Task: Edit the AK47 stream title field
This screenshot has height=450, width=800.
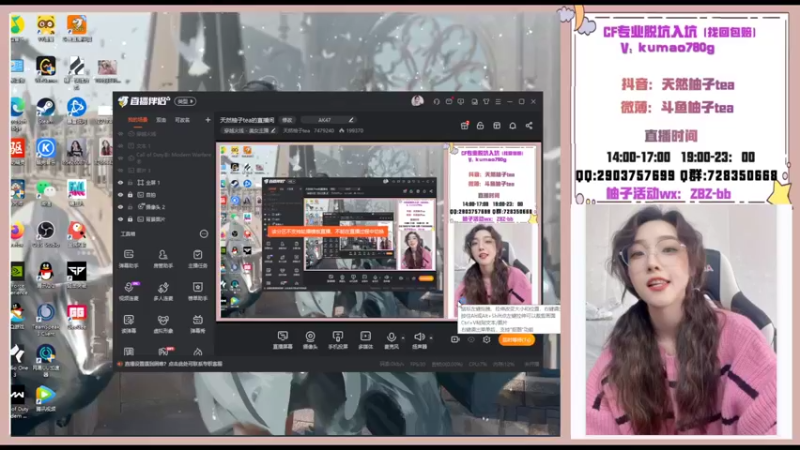Action: coord(328,120)
